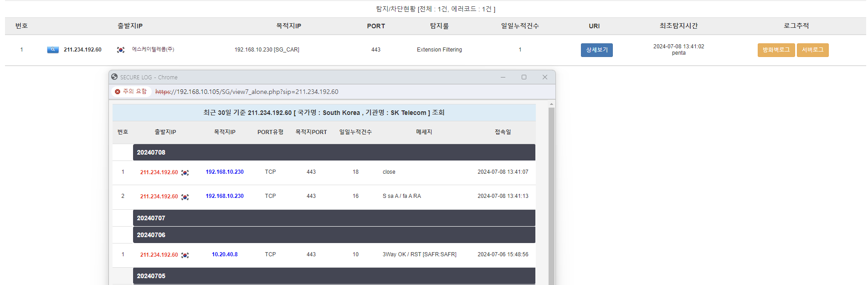
Task: Select the 20240706 date group header
Action: pos(334,235)
